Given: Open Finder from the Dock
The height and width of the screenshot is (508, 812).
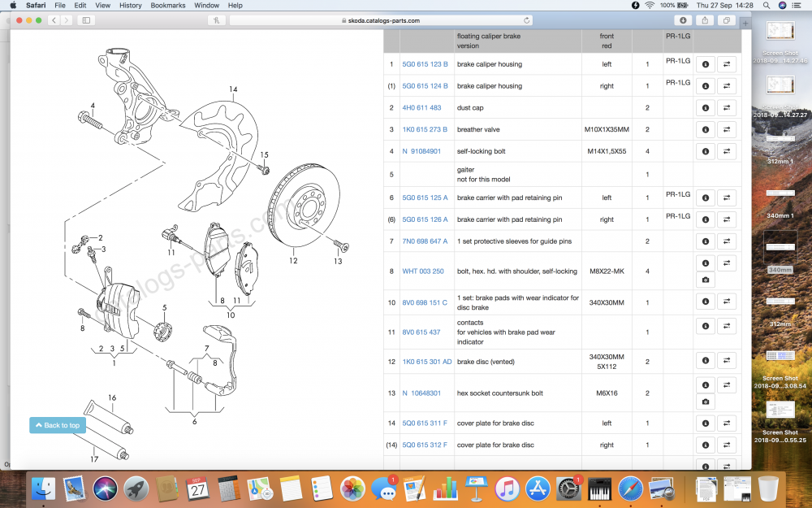Looking at the screenshot, I should (44, 488).
